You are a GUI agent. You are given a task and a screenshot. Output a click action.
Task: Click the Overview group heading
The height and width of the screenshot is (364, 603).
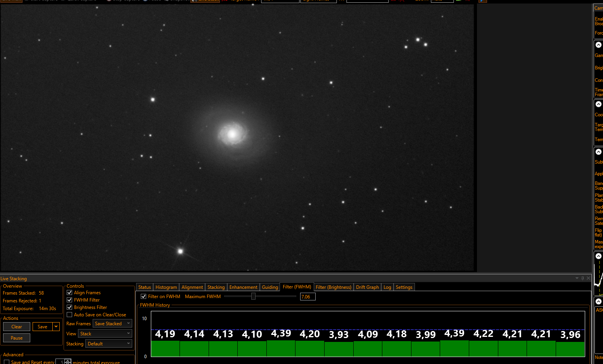(12, 286)
